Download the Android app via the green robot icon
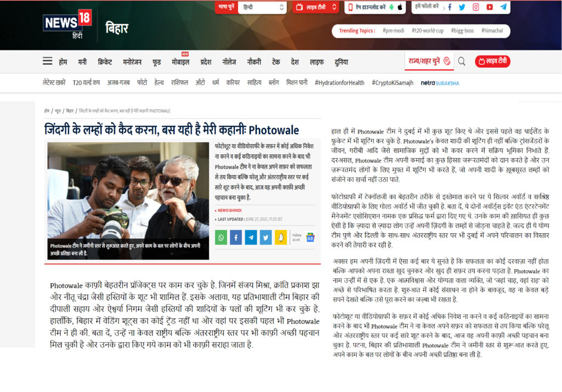 pyautogui.click(x=390, y=7)
